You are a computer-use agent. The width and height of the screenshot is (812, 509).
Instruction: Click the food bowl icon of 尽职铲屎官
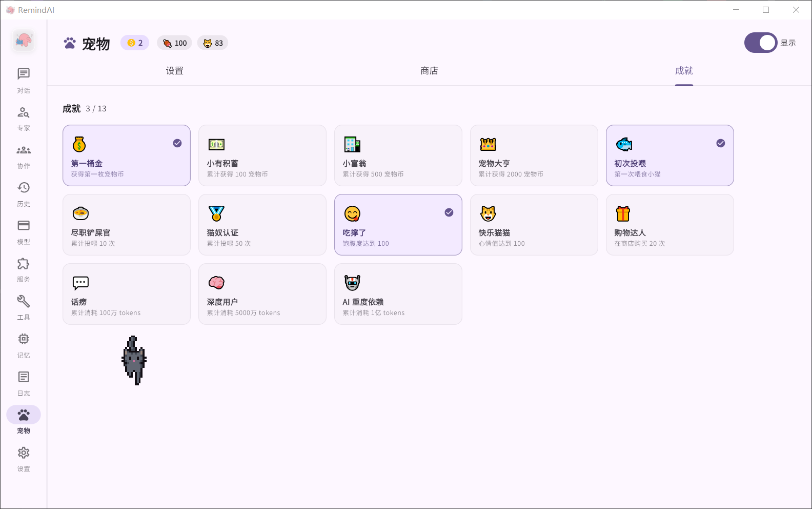80,213
